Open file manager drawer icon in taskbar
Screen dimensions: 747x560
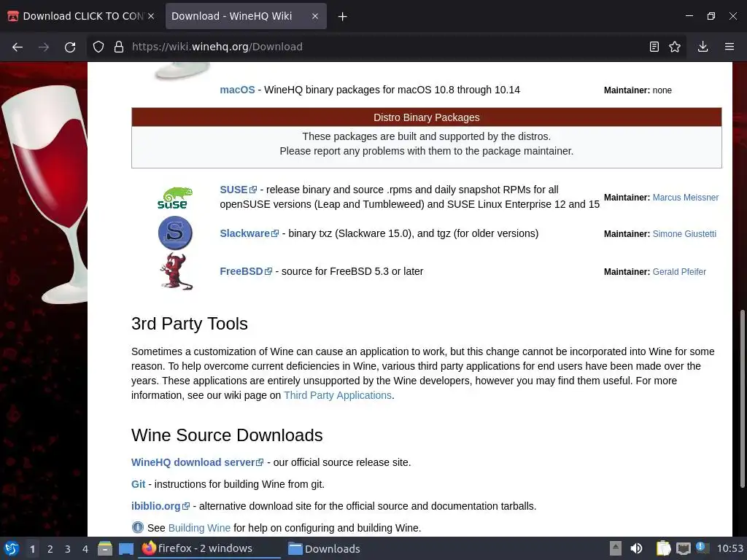tap(105, 548)
